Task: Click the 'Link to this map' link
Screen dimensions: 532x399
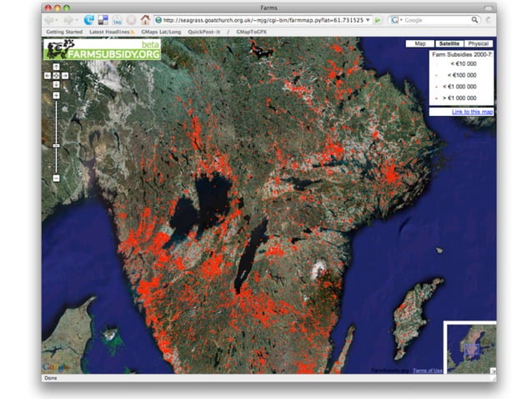Action: [472, 112]
